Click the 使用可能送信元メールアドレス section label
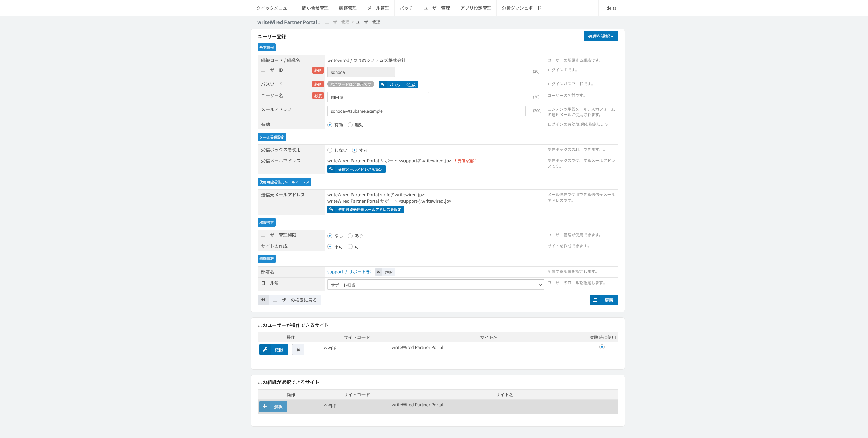Screen dimensions: 868x438 tap(284, 182)
